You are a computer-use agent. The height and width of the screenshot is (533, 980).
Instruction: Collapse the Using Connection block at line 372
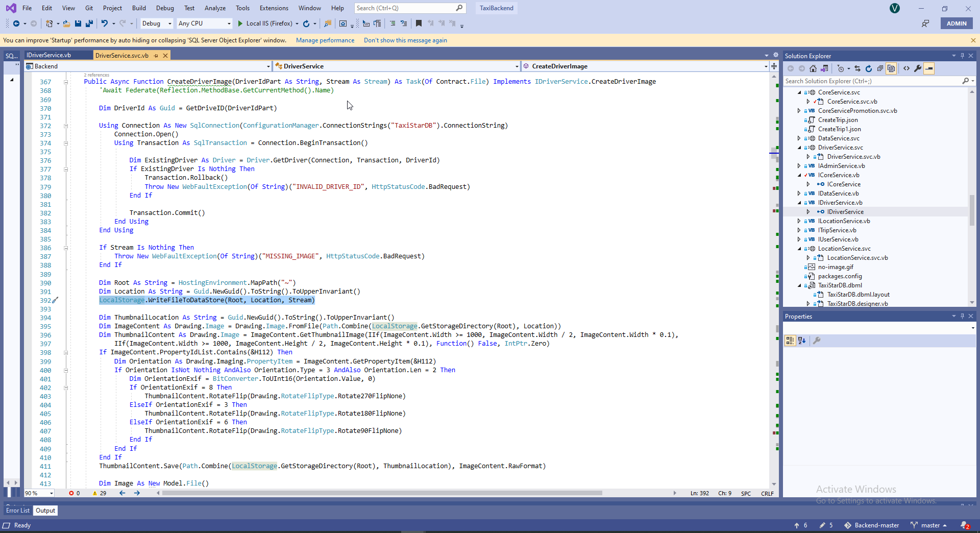[x=66, y=126]
